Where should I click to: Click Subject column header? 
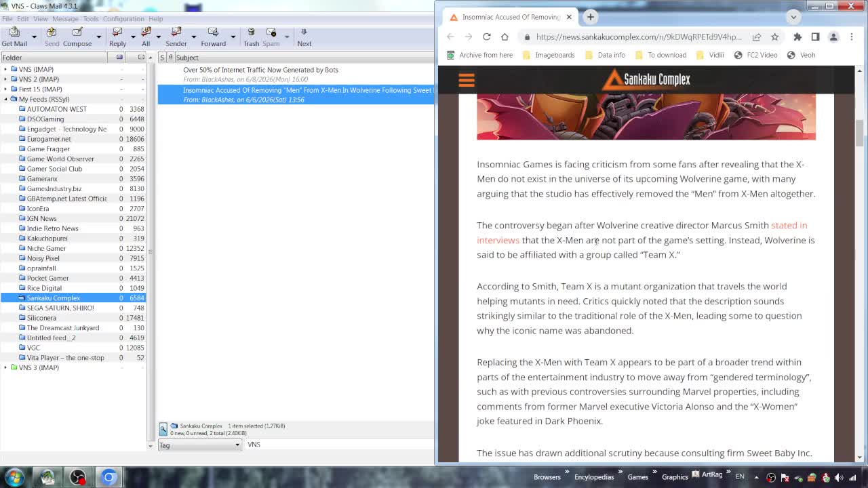tap(304, 58)
